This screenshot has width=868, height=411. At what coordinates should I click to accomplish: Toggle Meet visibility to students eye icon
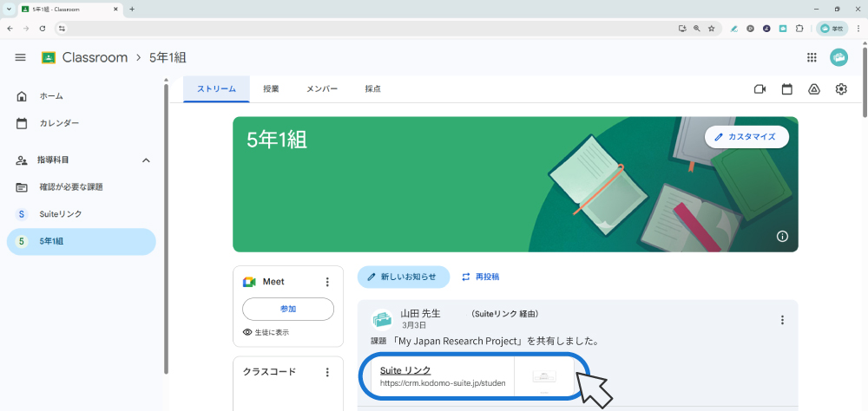click(248, 332)
